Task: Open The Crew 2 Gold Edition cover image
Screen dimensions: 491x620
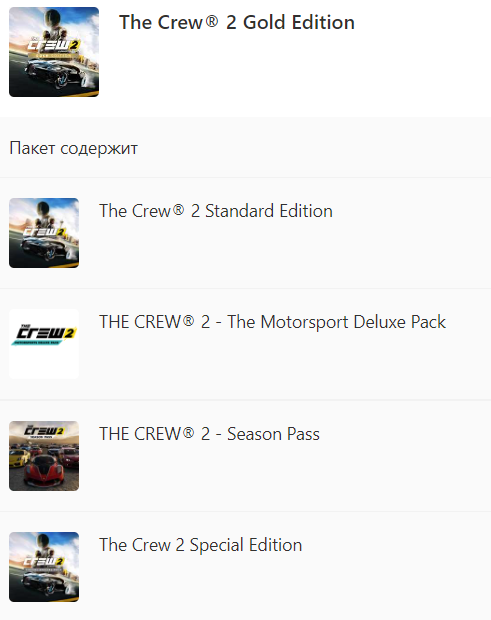Action: (54, 52)
